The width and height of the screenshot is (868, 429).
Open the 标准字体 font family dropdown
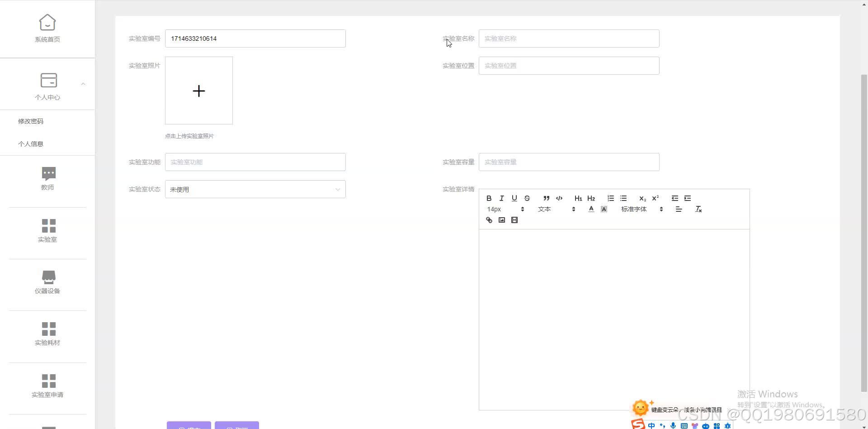(642, 209)
